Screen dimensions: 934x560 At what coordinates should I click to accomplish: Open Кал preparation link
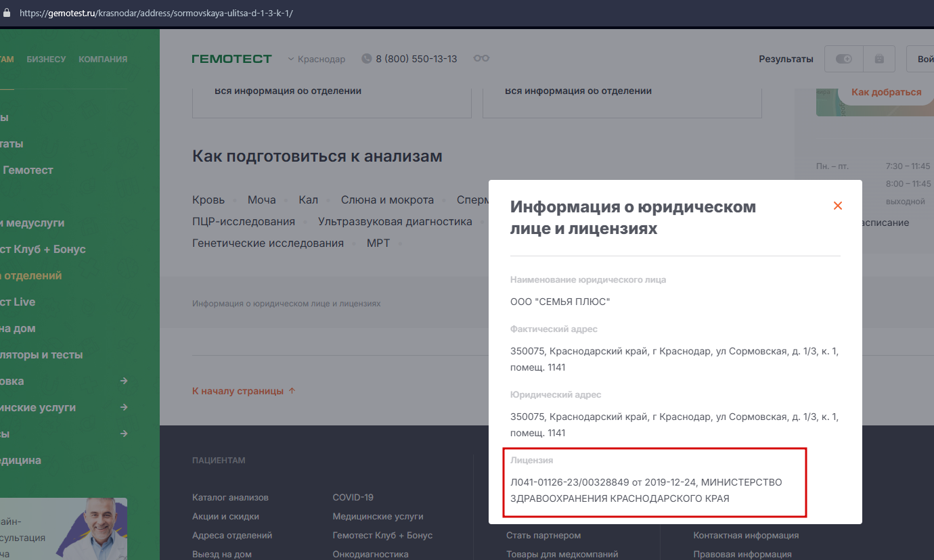(308, 200)
